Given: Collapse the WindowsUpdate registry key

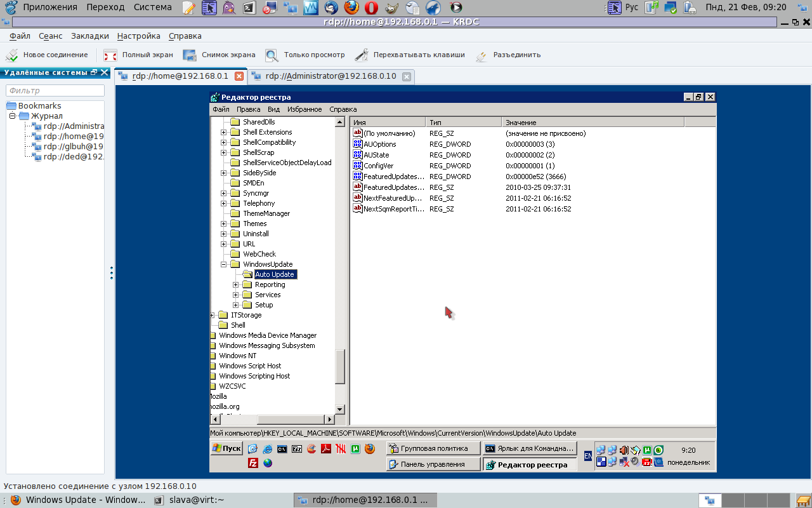Looking at the screenshot, I should [224, 264].
